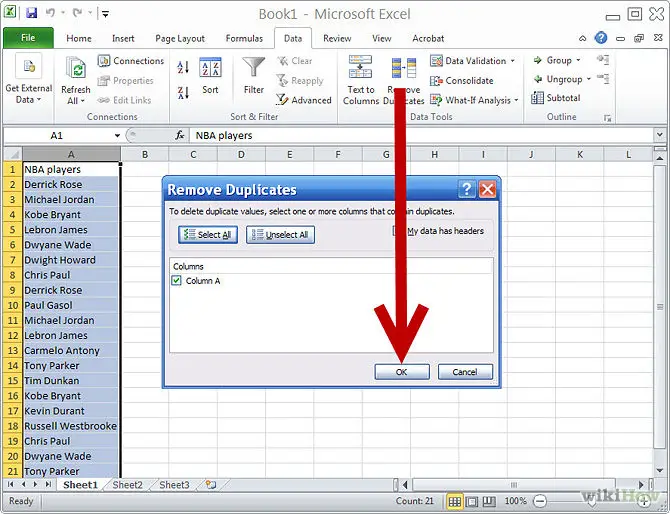Screen dimensions: 670x514
Task: Switch to the Home tab
Action: tap(79, 38)
